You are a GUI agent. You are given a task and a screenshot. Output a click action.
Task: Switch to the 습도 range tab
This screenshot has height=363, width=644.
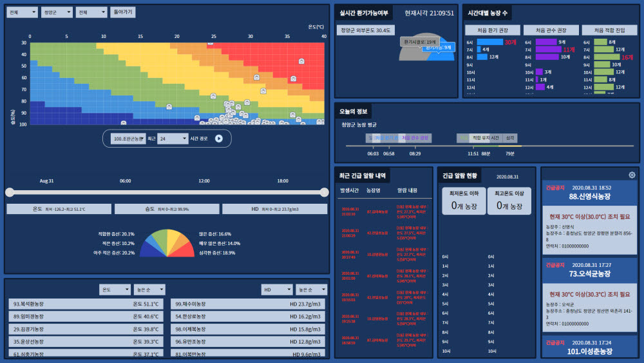167,209
